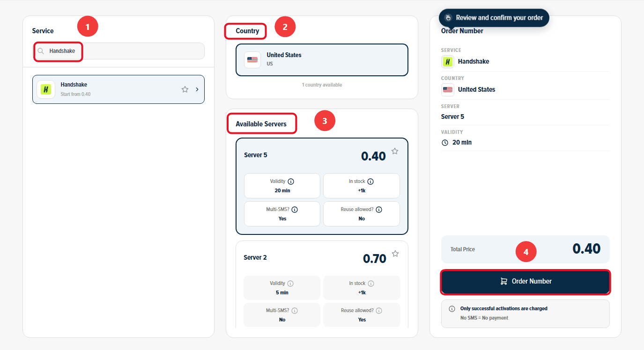
Task: Expand Handshake service with chevron arrow
Action: 197,89
